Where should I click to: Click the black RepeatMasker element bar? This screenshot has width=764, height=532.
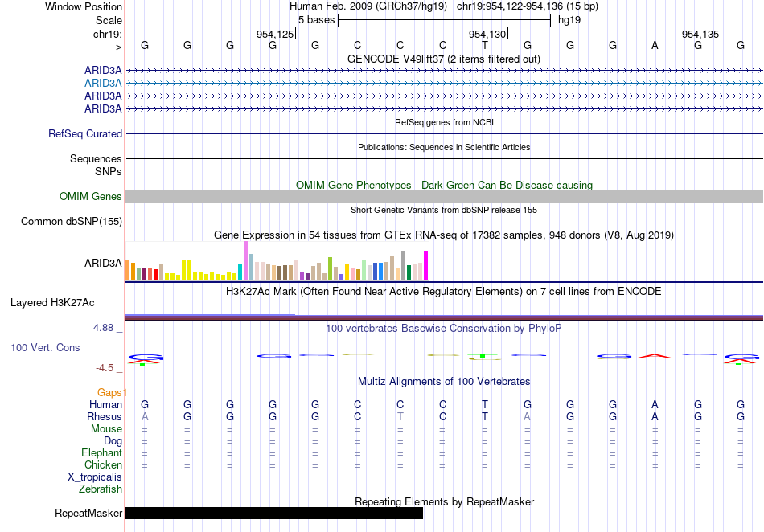(x=274, y=513)
